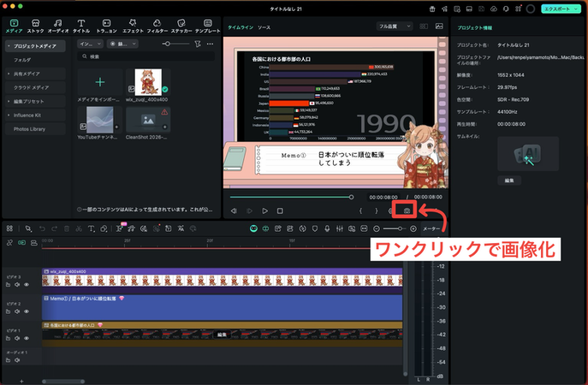
Task: Click the 編集 button under the thumbnail
Action: pyautogui.click(x=509, y=181)
